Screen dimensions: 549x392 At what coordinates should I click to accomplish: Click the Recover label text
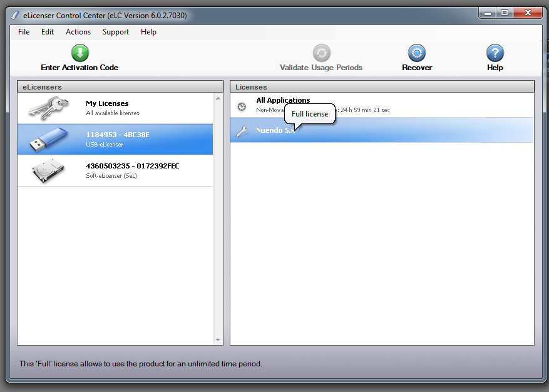417,68
